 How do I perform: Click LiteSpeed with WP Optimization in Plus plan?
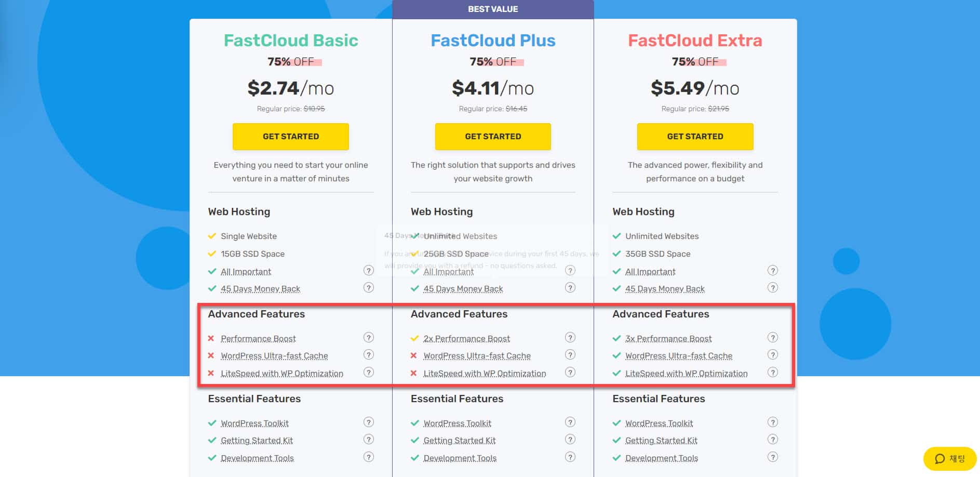coord(485,373)
